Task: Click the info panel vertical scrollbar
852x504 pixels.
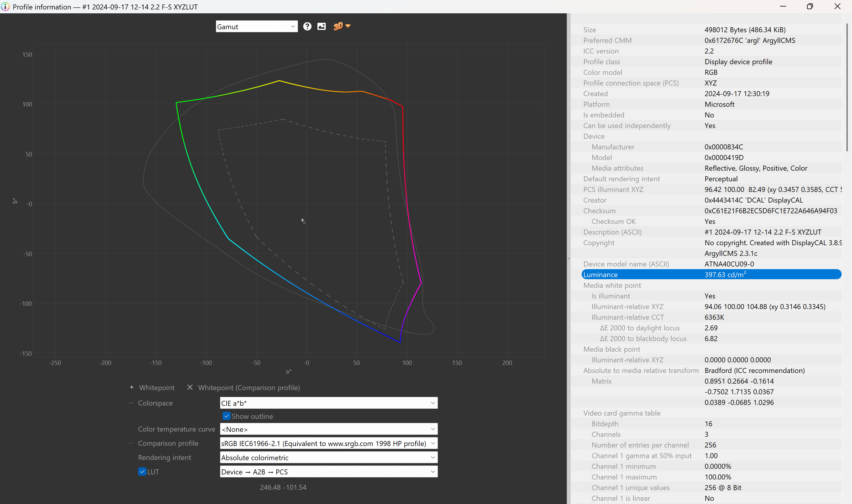Action: 847,88
